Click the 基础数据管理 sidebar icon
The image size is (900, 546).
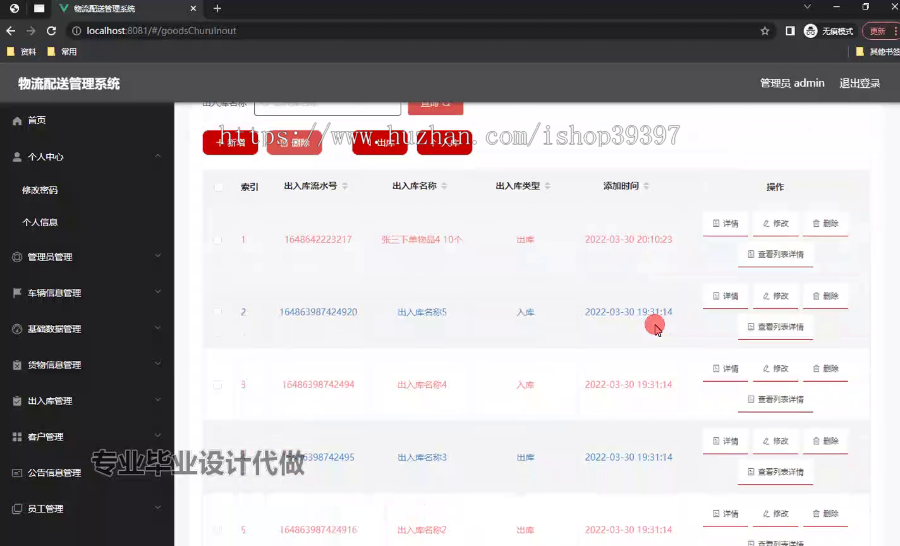click(17, 329)
